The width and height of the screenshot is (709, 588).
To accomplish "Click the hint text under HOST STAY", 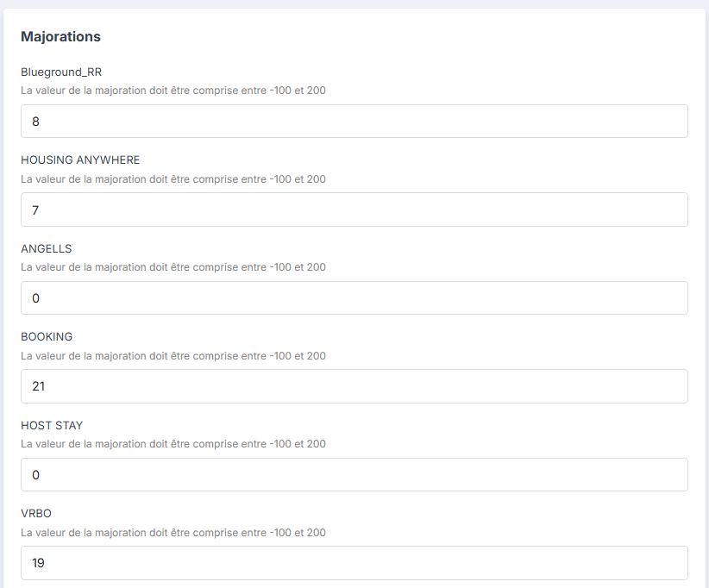I will coord(173,444).
